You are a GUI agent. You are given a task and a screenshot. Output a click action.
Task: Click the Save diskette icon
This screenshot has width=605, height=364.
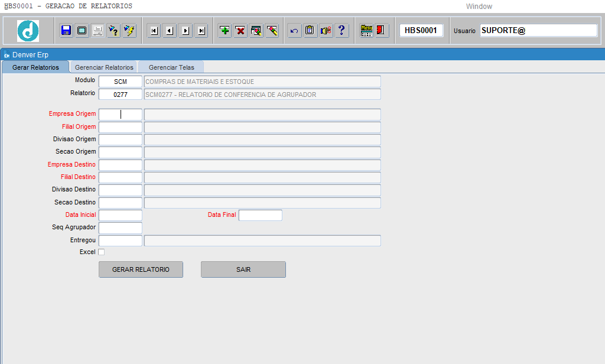pos(66,31)
